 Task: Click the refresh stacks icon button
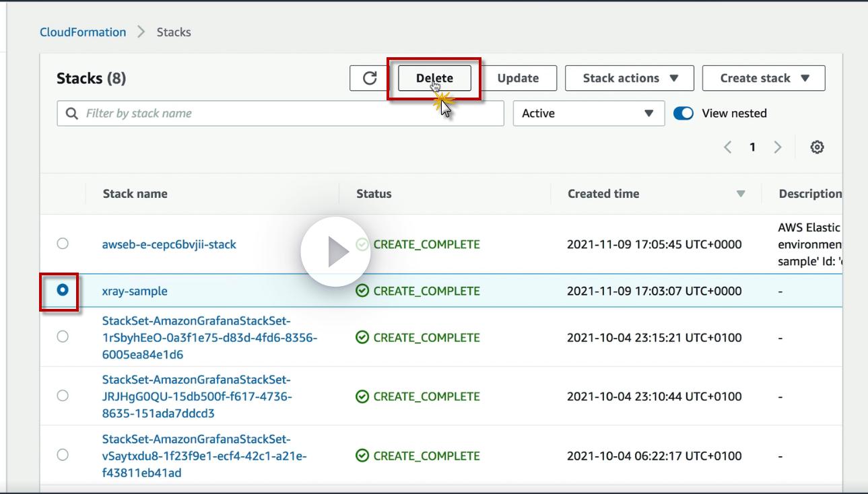[x=369, y=78]
